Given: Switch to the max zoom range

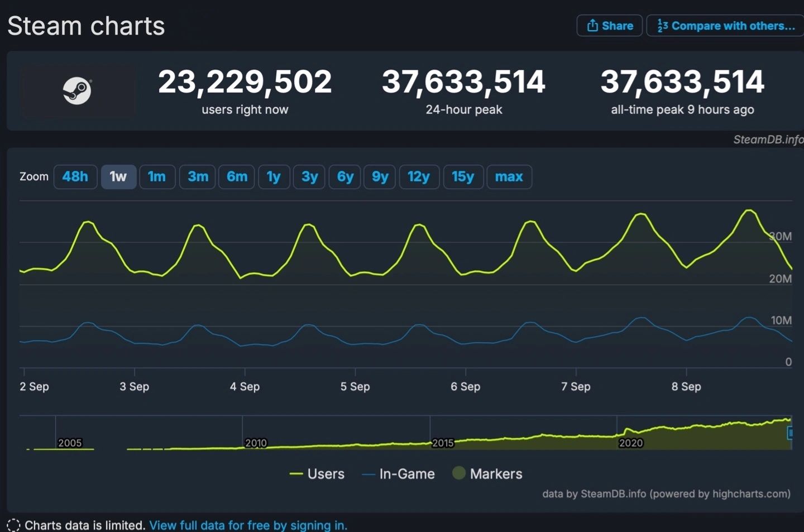Looking at the screenshot, I should [x=509, y=176].
